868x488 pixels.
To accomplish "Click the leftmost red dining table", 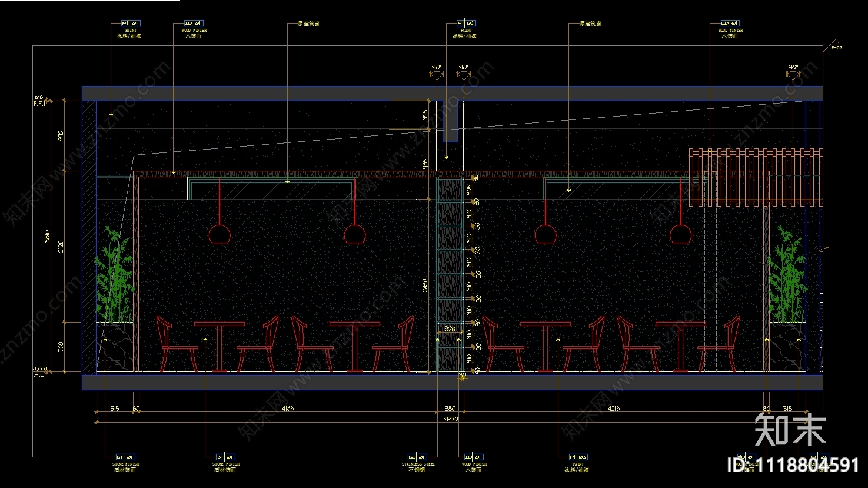I will click(220, 347).
